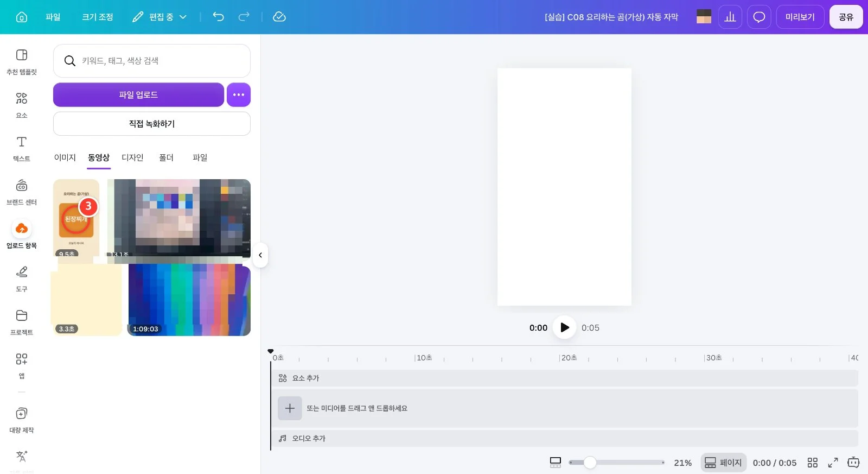Open the comments speech bubble

(759, 17)
